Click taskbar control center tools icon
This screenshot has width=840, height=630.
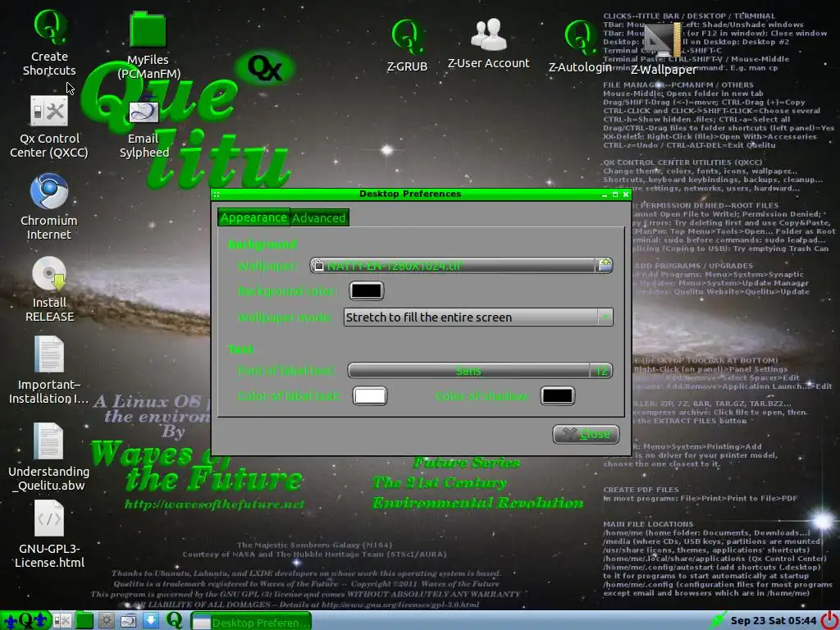[62, 621]
